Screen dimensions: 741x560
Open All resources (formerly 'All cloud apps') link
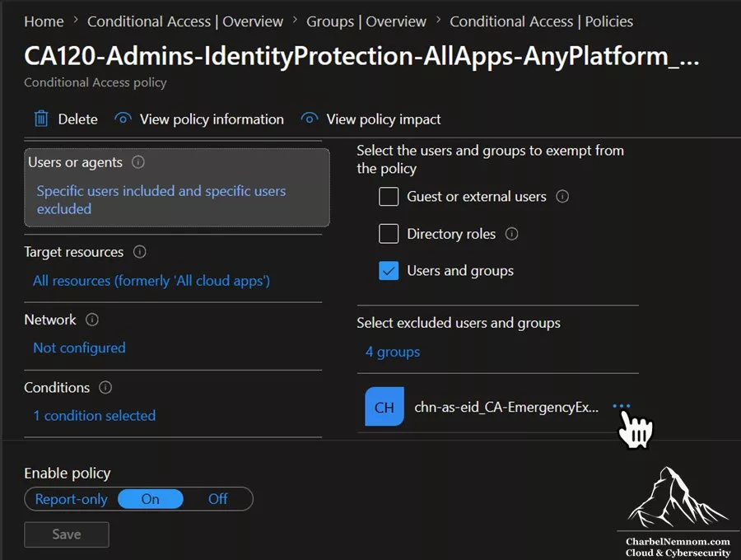coord(151,281)
